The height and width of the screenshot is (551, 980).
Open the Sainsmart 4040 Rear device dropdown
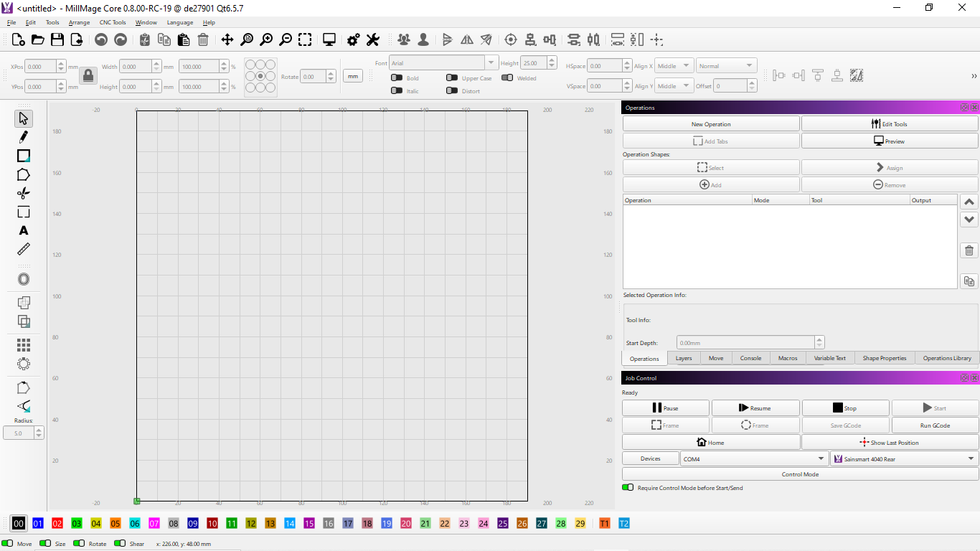click(904, 458)
